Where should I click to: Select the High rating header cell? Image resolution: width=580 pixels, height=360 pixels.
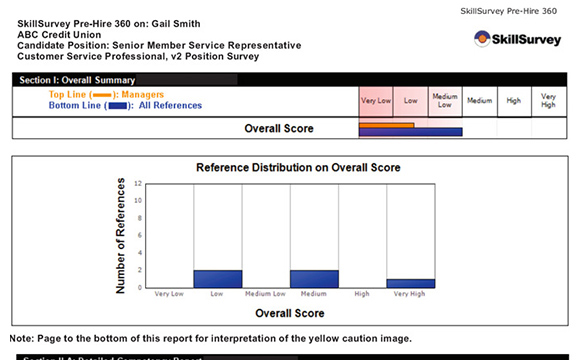click(514, 101)
